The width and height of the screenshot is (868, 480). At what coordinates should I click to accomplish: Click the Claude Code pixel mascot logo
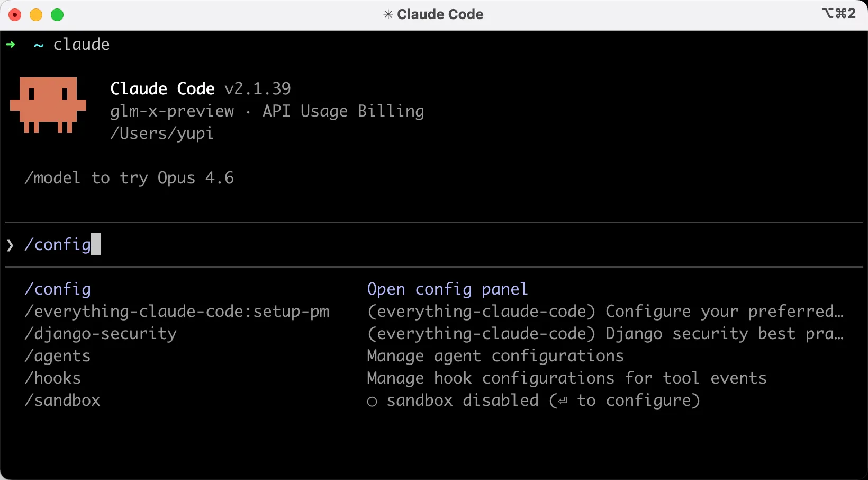48,105
